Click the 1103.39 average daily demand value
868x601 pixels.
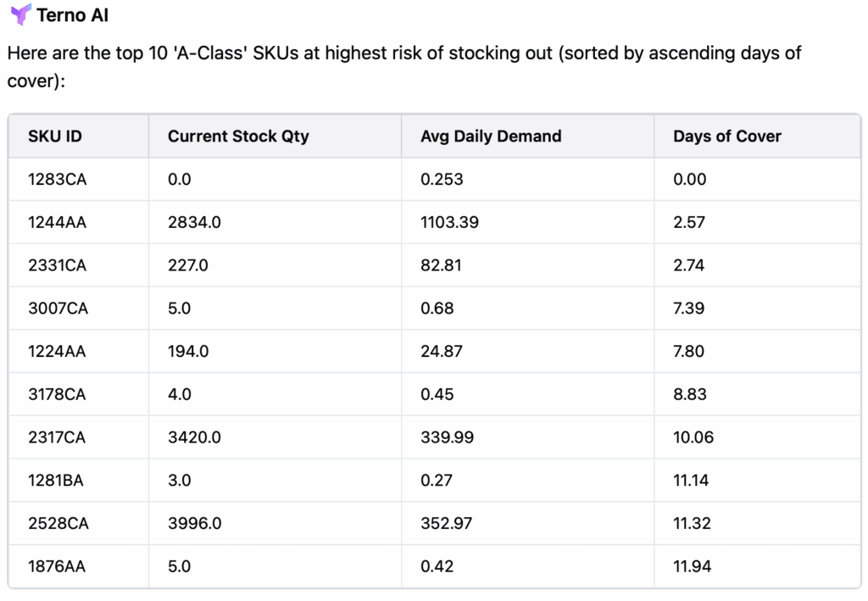[x=449, y=222]
